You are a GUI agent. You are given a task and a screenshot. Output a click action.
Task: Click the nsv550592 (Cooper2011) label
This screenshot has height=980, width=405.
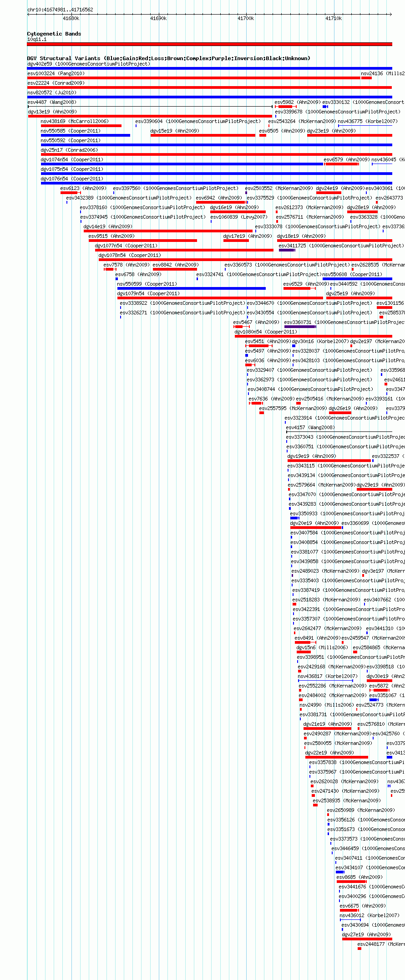pos(71,140)
